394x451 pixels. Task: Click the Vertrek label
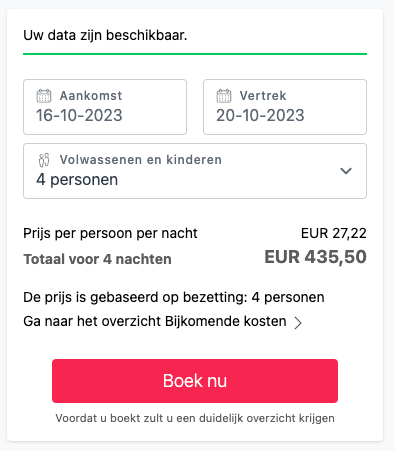pyautogui.click(x=263, y=96)
